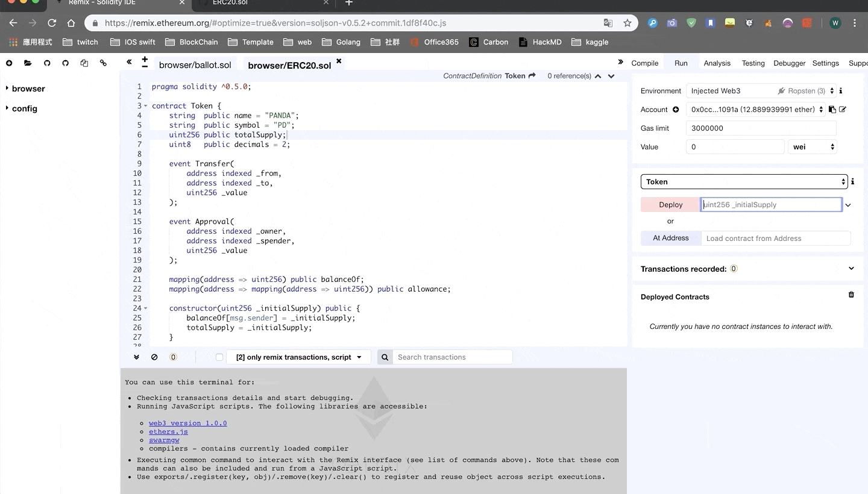Focus the uint256 _initialSupply input
This screenshot has width=868, height=494.
771,205
